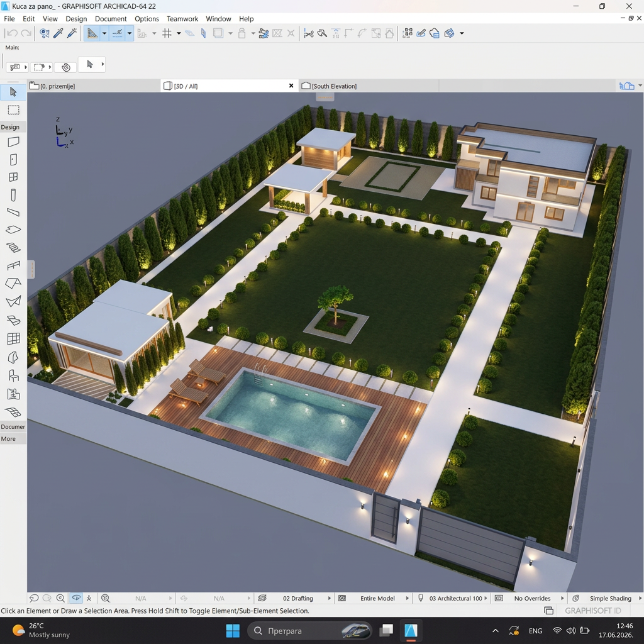This screenshot has width=644, height=644.
Task: Select the Mesh tool
Action: click(x=13, y=412)
